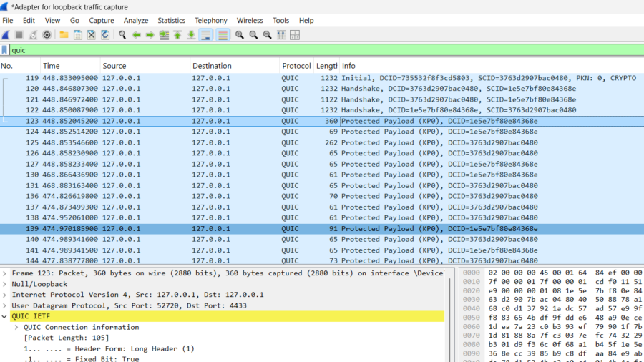The width and height of the screenshot is (644, 362).
Task: Open the Tools menu
Action: tap(281, 21)
